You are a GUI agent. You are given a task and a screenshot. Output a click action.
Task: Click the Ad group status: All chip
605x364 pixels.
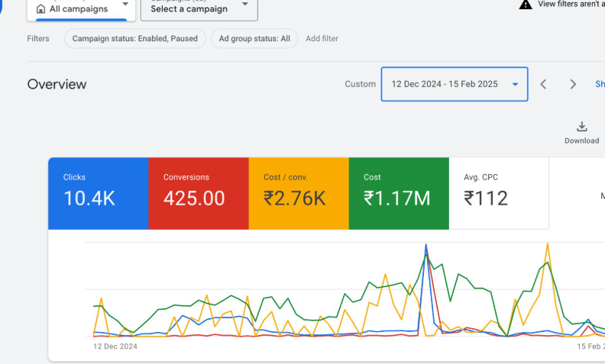[x=254, y=39]
